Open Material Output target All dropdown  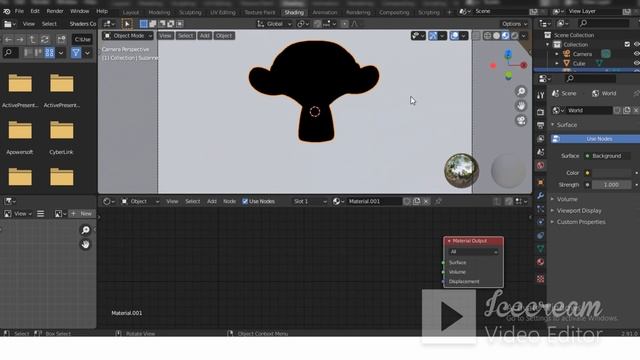[473, 252]
